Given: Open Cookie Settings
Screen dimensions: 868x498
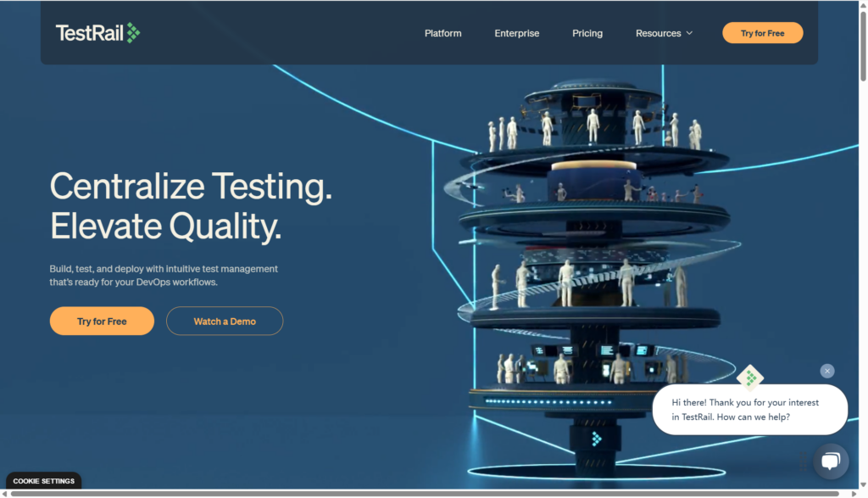Looking at the screenshot, I should tap(43, 481).
